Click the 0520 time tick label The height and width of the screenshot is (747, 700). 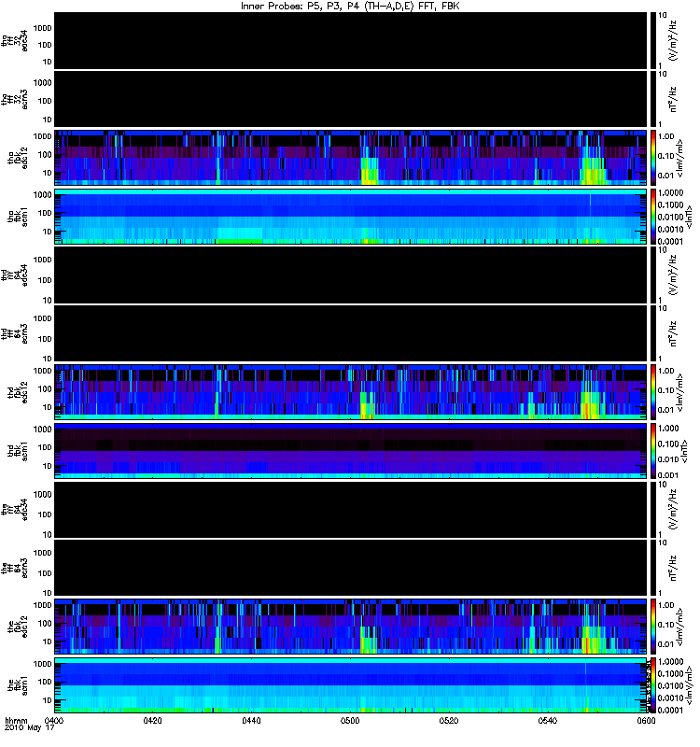coord(449,720)
